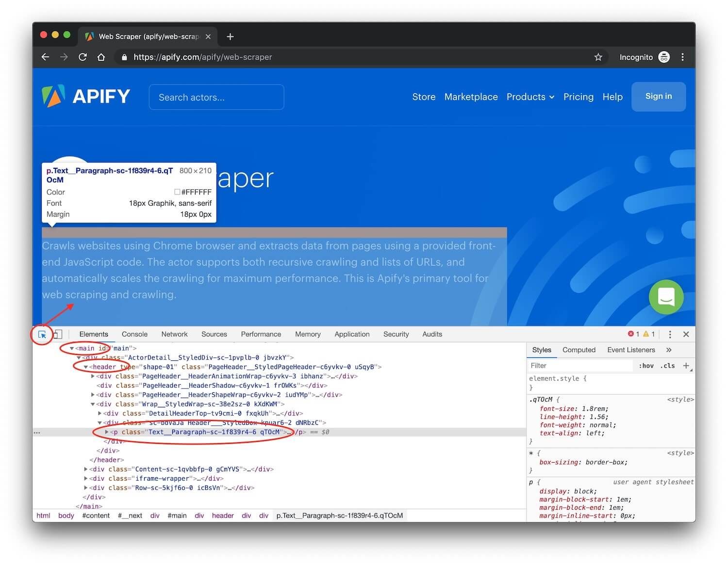Click the browser back arrow
The image size is (728, 565).
click(x=45, y=57)
